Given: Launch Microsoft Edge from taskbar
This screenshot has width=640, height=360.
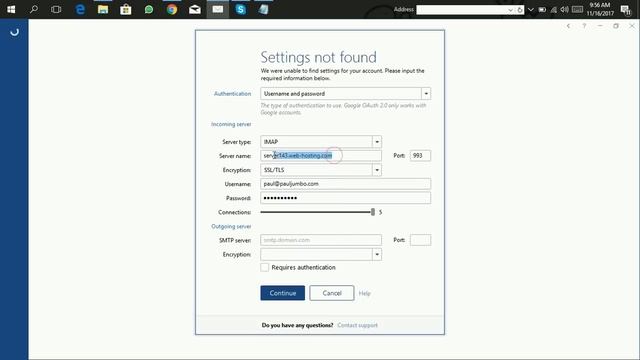Looking at the screenshot, I should point(80,9).
